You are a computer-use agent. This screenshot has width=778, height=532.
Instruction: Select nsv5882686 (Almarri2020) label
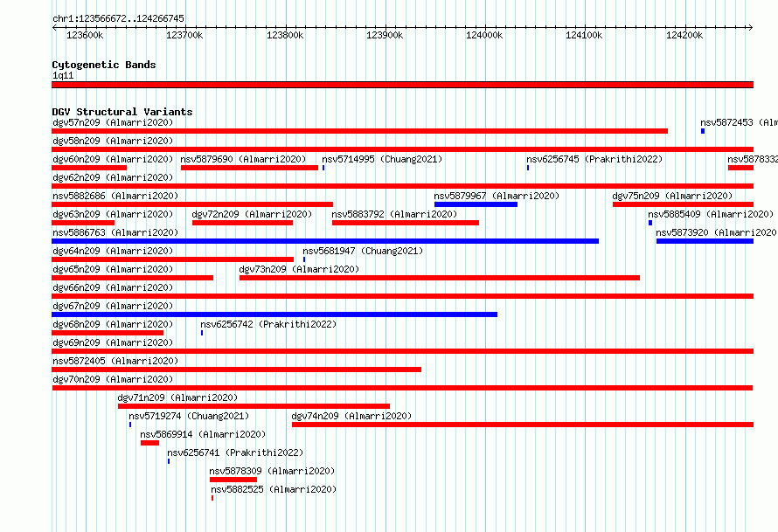tap(115, 196)
